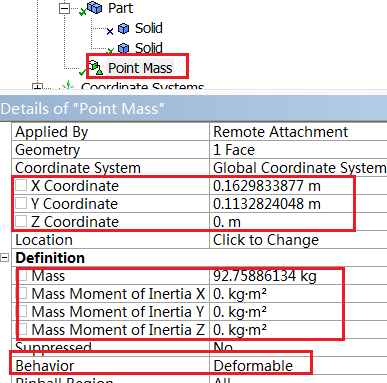Click the Coordinate System row label
This screenshot has height=383, width=387.
78,168
